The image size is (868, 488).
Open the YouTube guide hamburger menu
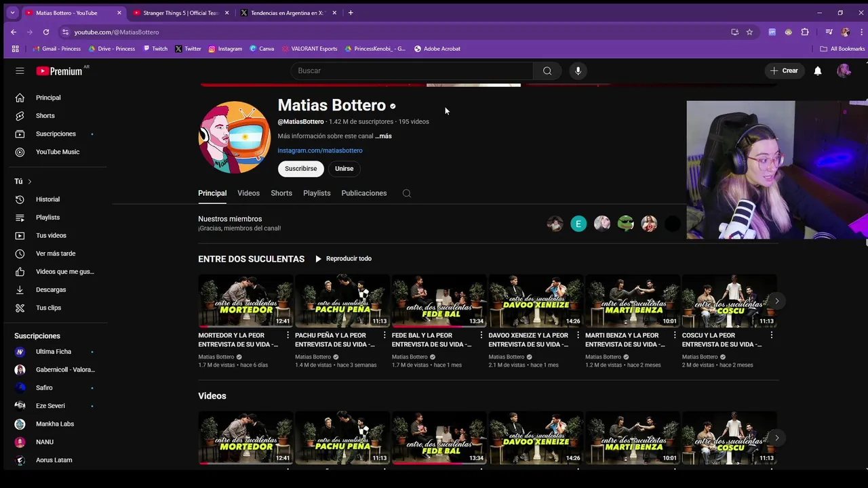[20, 70]
